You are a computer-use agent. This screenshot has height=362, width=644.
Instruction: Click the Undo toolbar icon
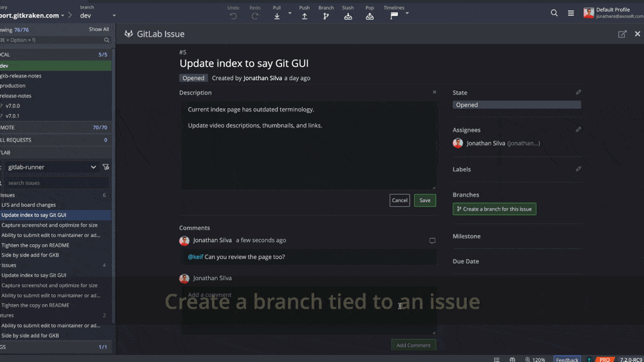233,16
